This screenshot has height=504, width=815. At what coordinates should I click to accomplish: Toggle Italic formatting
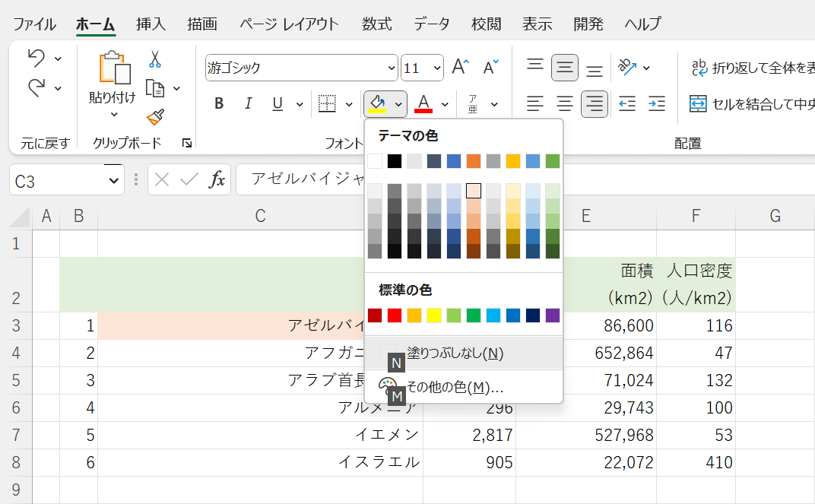click(248, 103)
